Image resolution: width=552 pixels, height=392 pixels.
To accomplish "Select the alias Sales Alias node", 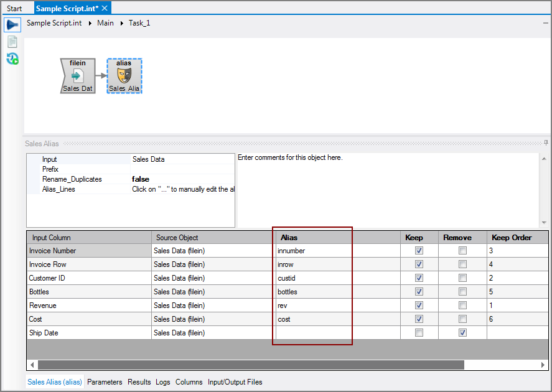I will click(124, 76).
